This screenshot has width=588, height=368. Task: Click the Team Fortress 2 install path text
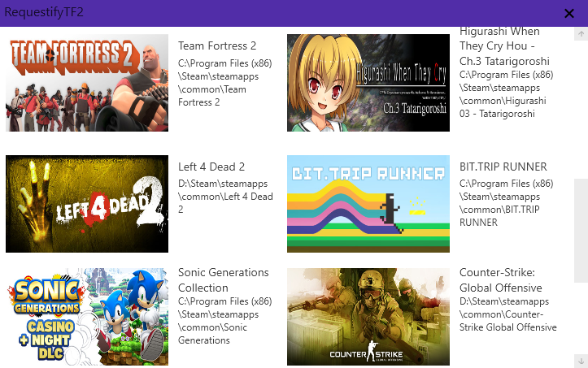[225, 83]
